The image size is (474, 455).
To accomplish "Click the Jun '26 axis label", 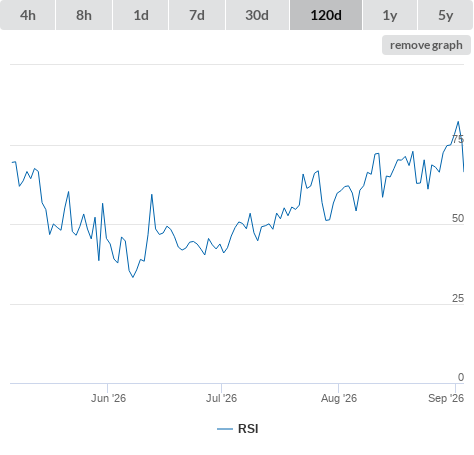I will 108,398.
